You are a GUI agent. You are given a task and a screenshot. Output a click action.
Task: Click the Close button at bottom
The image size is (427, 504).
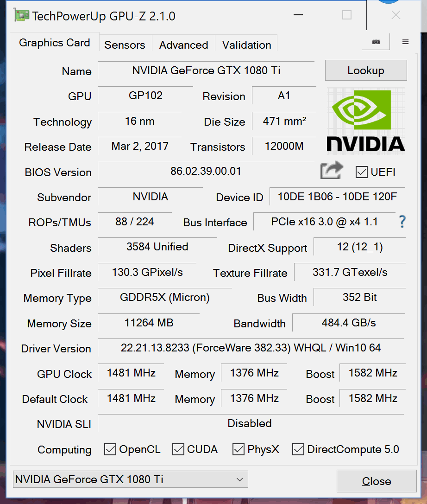point(377,481)
